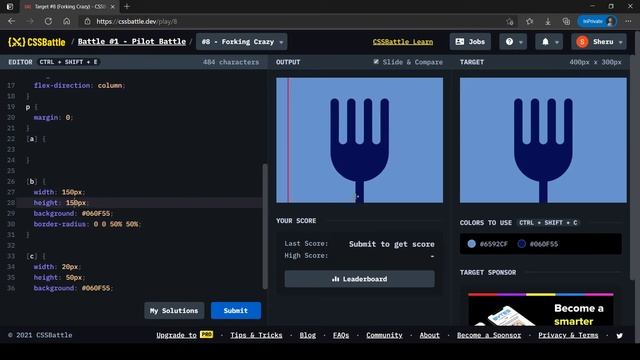Open Battle #1 - Pilot Battle link
Viewport: 640px width, 360px height.
(x=132, y=42)
